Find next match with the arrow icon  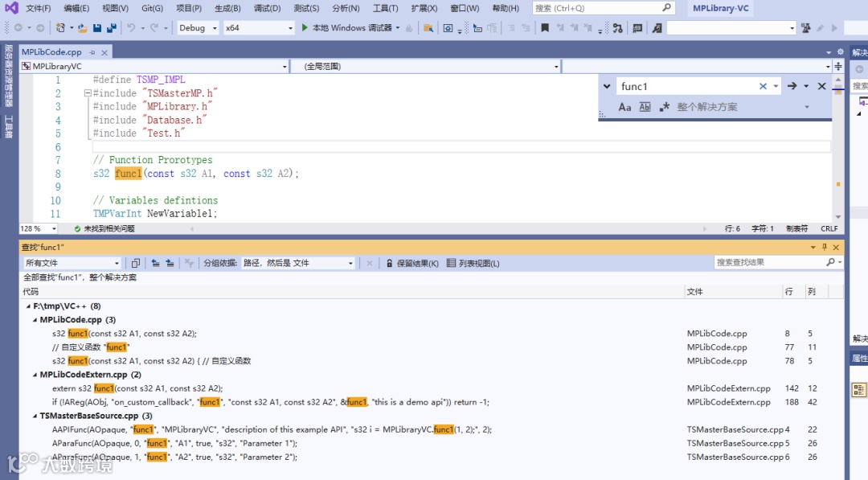792,86
